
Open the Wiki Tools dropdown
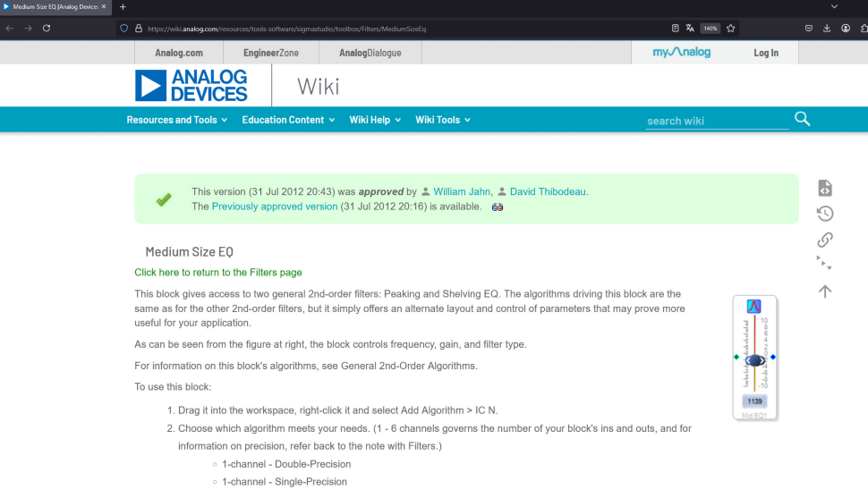point(442,120)
